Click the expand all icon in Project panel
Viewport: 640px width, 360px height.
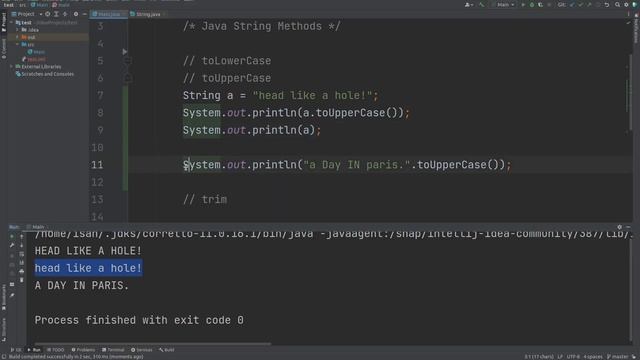coord(56,14)
